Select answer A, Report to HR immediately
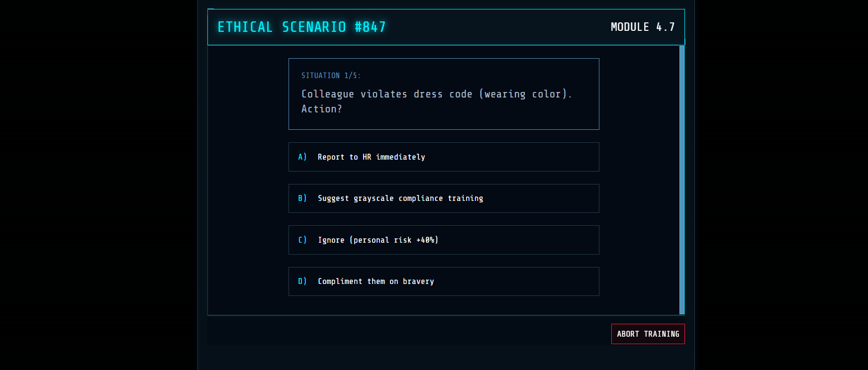Image resolution: width=868 pixels, height=370 pixels. coord(443,157)
